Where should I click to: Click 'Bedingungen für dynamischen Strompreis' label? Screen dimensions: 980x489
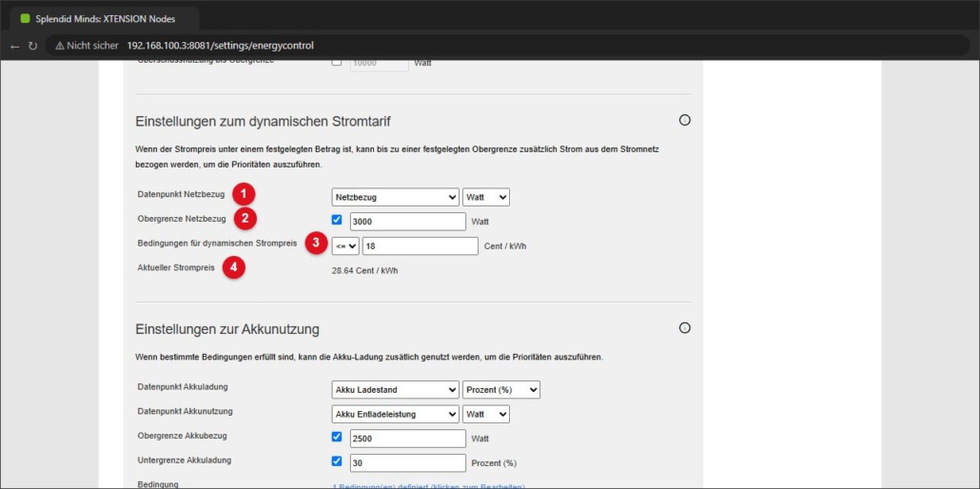217,244
